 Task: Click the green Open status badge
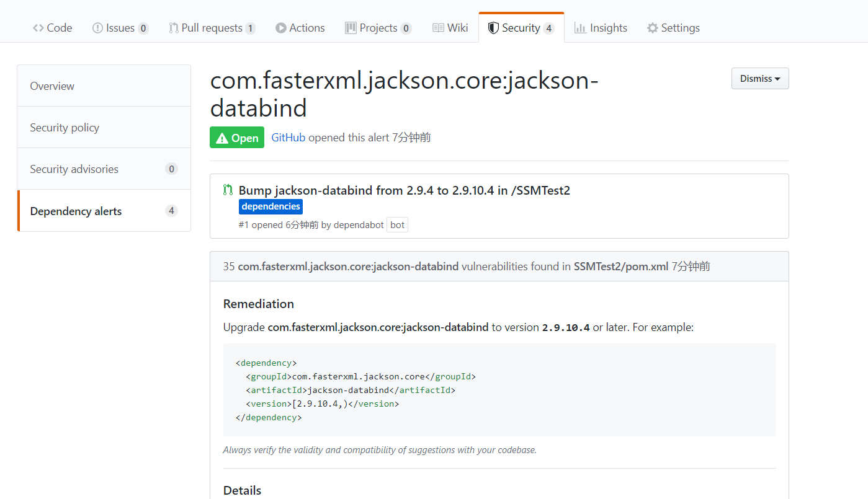(237, 138)
